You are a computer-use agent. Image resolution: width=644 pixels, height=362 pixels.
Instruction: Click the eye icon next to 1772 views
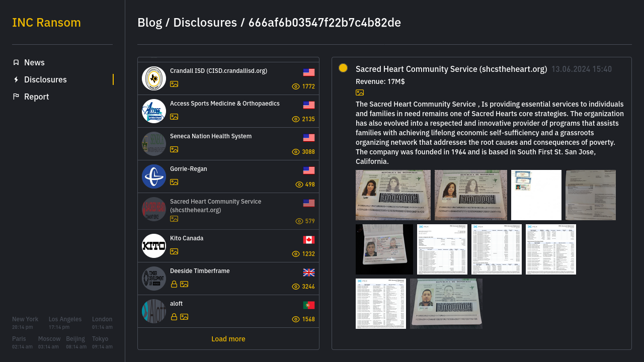pos(296,86)
